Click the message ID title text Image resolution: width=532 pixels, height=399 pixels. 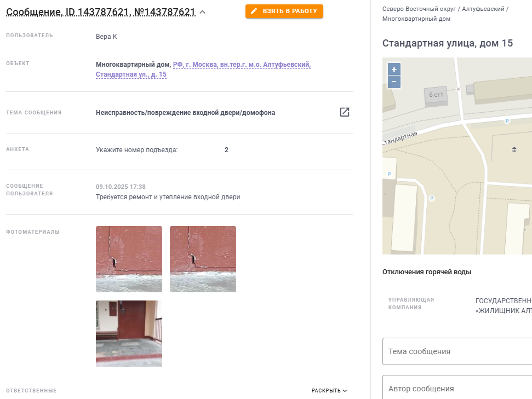pos(101,12)
